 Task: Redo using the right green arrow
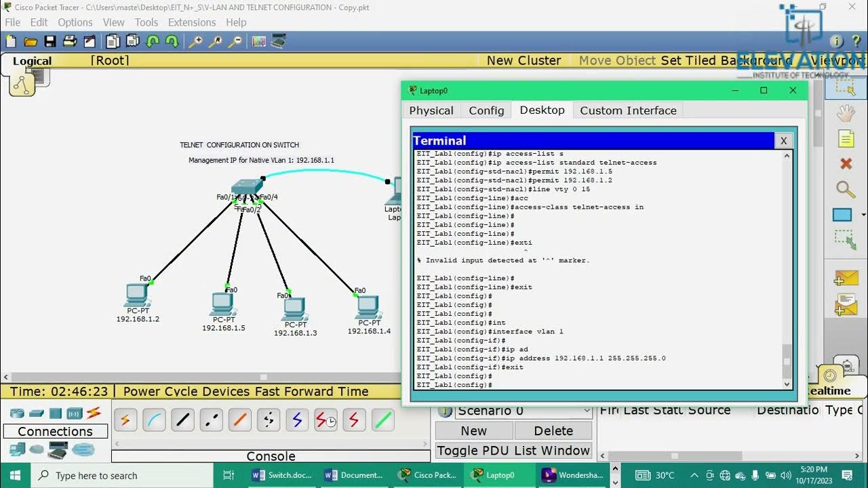tap(172, 41)
